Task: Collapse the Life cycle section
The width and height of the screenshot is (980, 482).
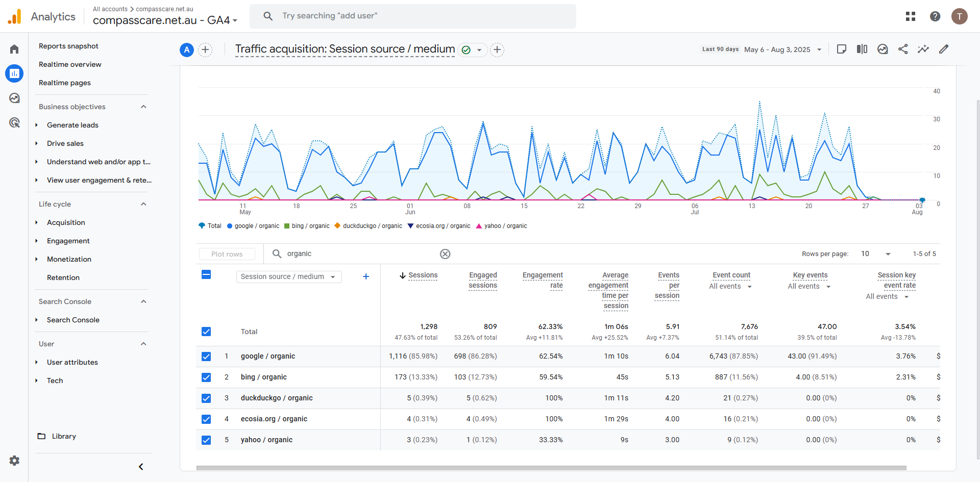Action: click(x=143, y=204)
